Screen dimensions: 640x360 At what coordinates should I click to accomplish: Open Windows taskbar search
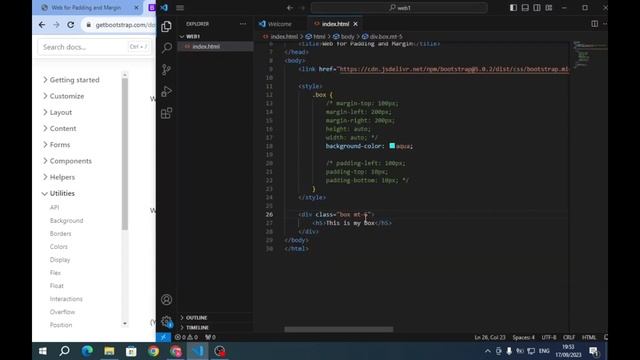point(64,351)
